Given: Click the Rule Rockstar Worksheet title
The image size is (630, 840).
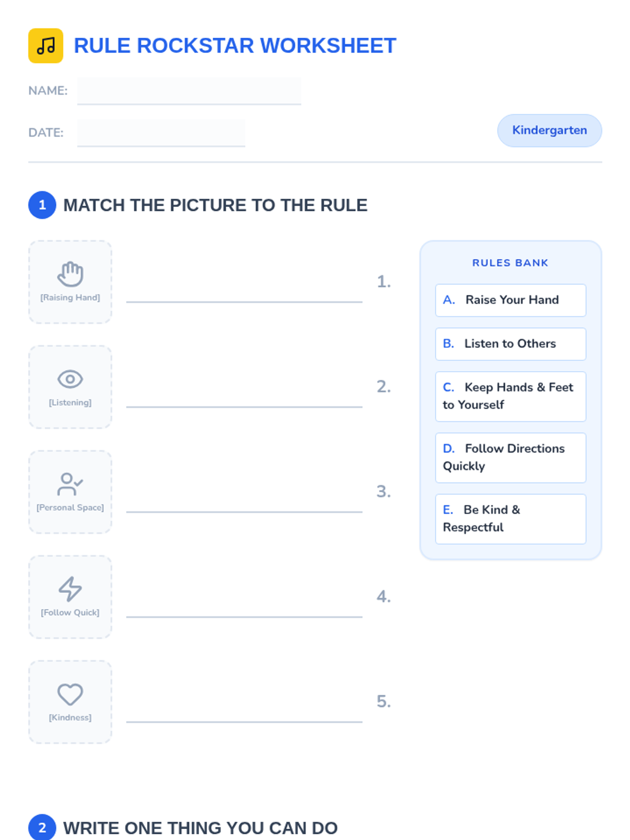Looking at the screenshot, I should coord(235,46).
